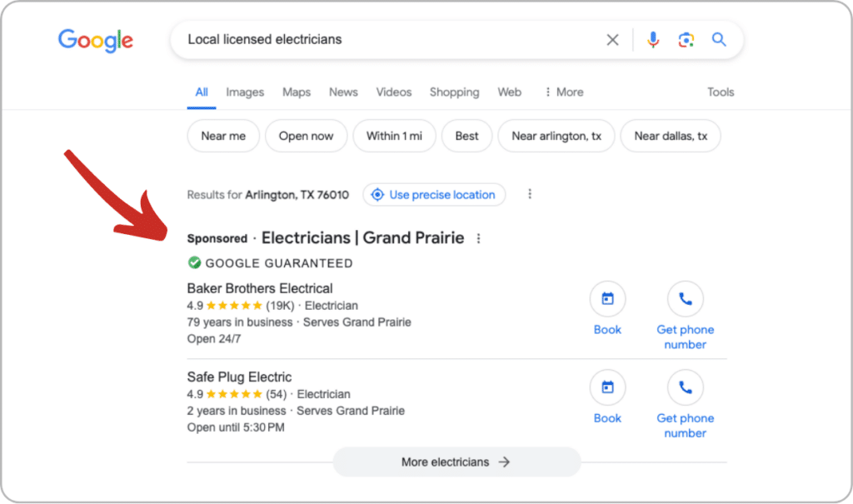Click the phone icon for Baker Brothers Electrical
Image resolution: width=853 pixels, height=504 pixels.
(686, 299)
